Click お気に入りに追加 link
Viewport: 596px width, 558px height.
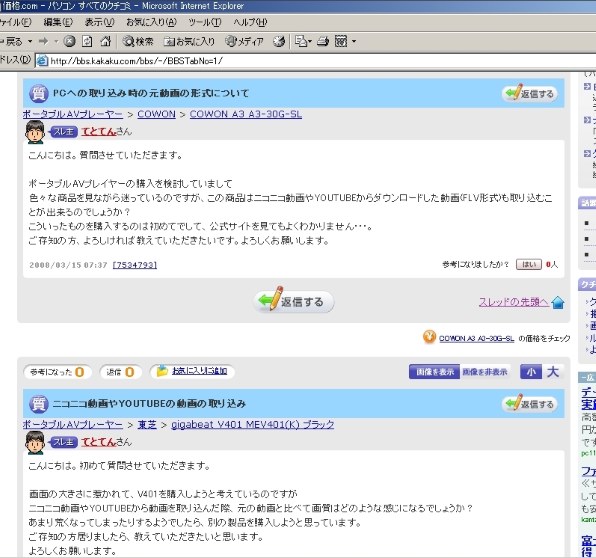[x=200, y=371]
